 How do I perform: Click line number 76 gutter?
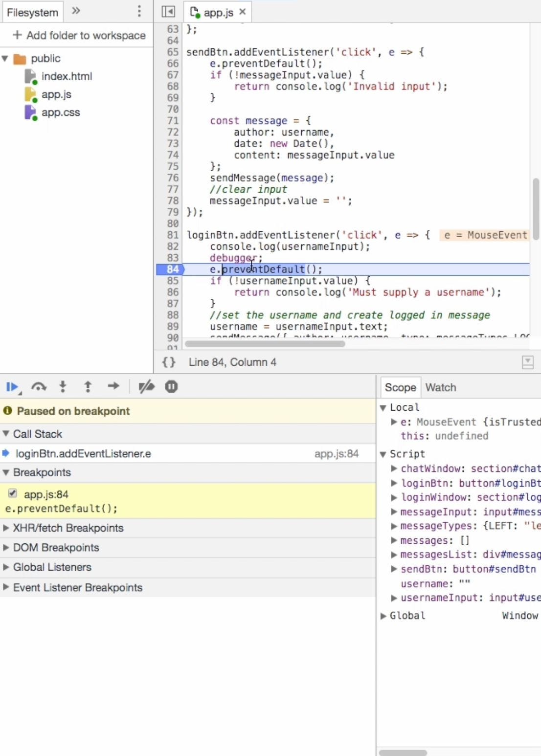pos(173,178)
